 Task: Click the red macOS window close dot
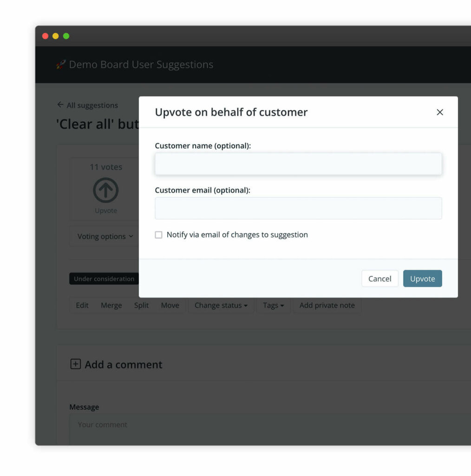45,36
